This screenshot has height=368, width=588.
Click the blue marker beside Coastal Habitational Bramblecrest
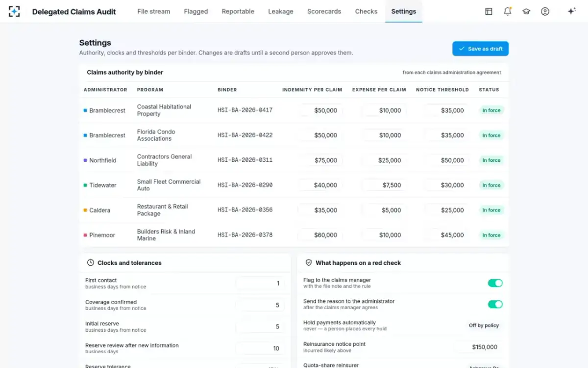tap(85, 110)
